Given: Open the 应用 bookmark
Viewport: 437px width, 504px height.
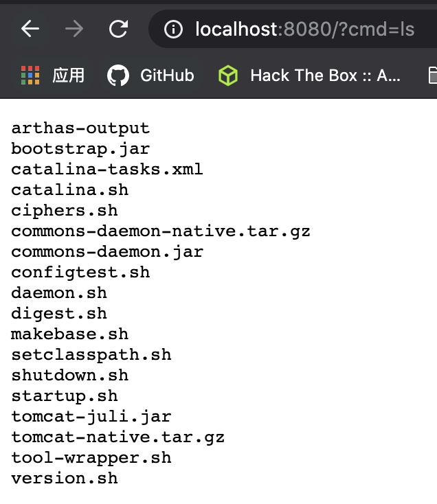Looking at the screenshot, I should (69, 75).
